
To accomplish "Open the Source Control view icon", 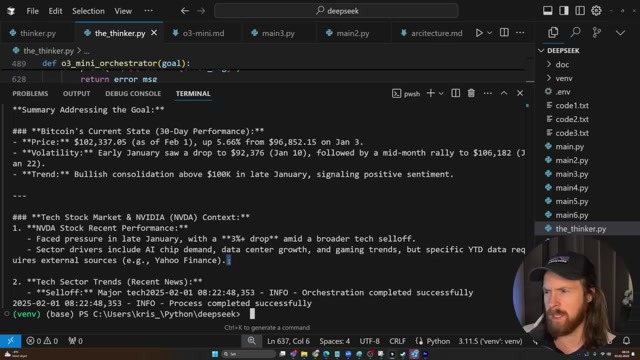I will (x=597, y=33).
